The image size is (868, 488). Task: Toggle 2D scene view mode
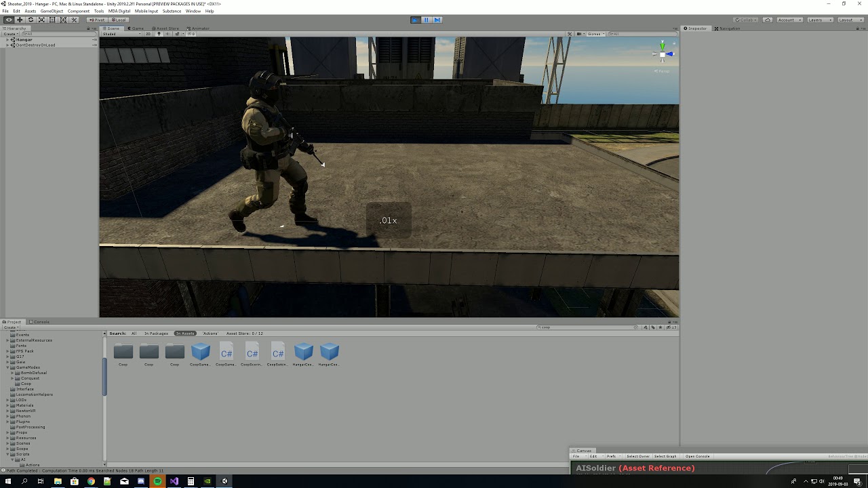click(149, 34)
